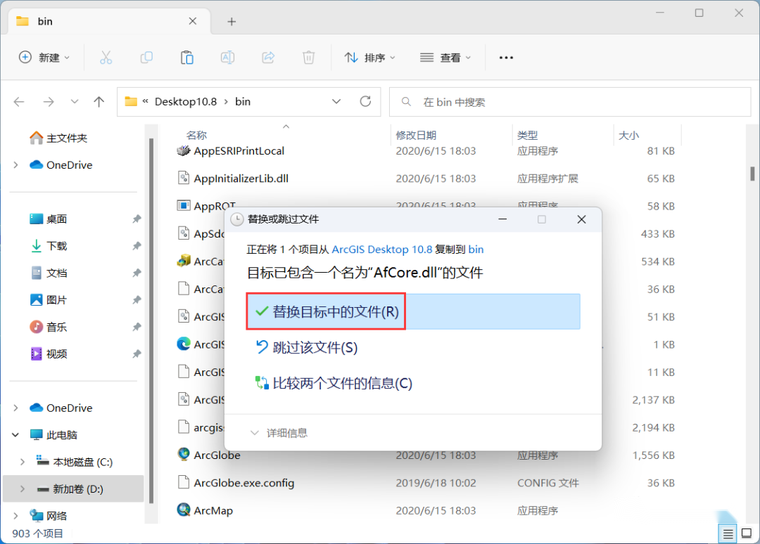This screenshot has width=760, height=544.
Task: Select file AppESRIPrintLocal
Action: [x=239, y=151]
